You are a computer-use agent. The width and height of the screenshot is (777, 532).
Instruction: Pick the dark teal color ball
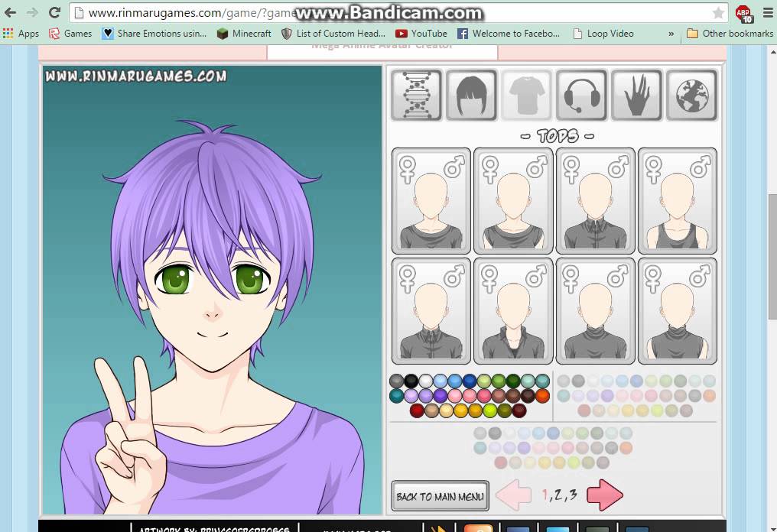[396, 396]
